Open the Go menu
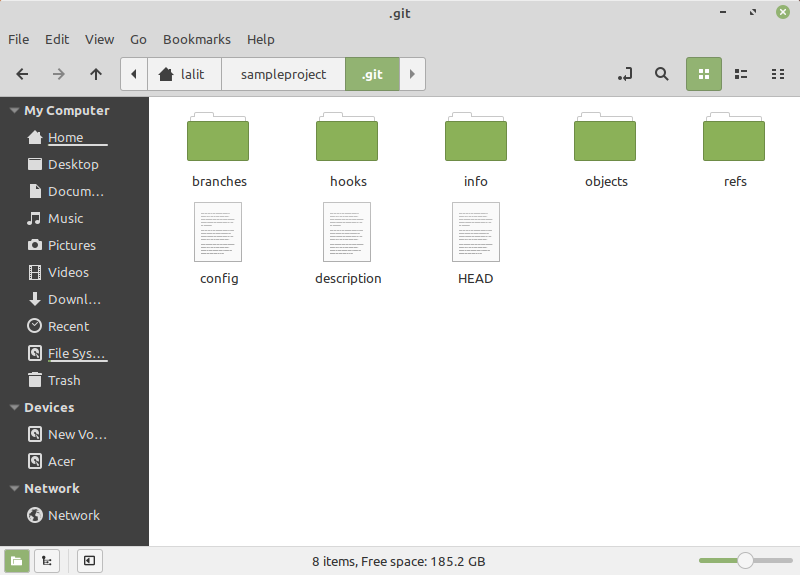The height and width of the screenshot is (575, 800). (138, 39)
